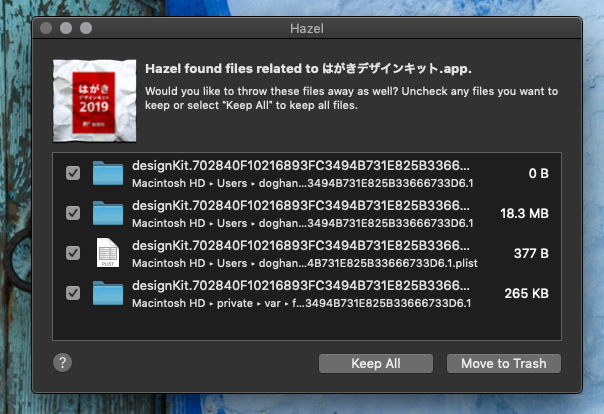604x414 pixels.
Task: Uncheck the checkbox for the 0 B folder
Action: pos(73,173)
